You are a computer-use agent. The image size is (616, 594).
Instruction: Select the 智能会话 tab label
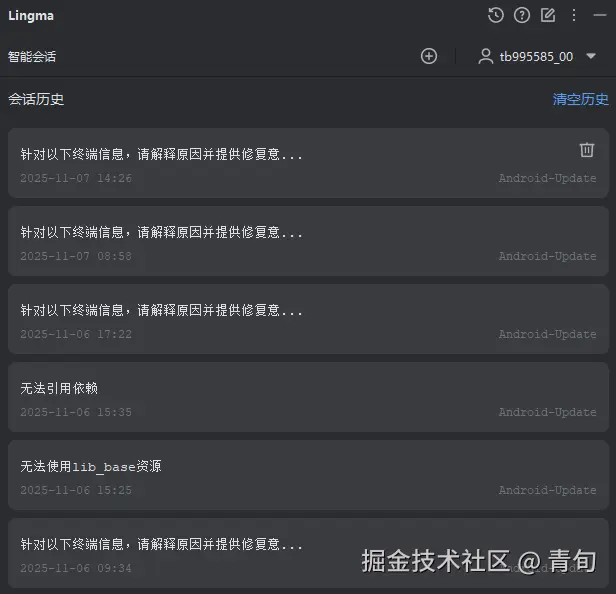(x=32, y=57)
